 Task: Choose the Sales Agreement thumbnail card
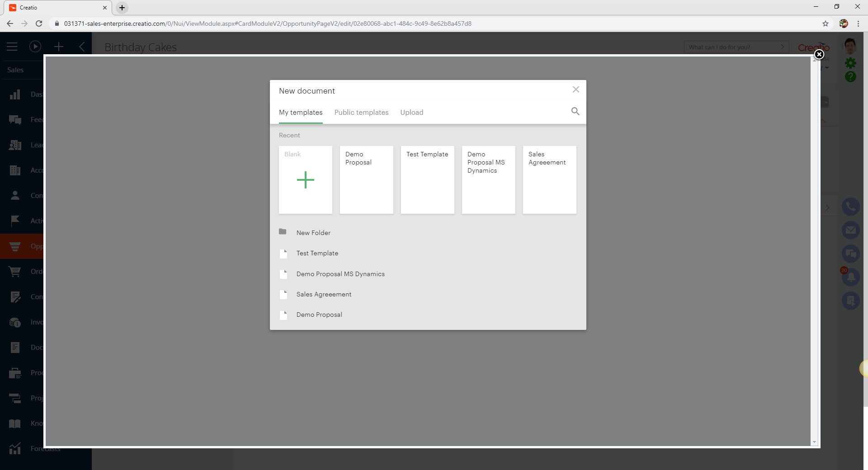(x=549, y=180)
